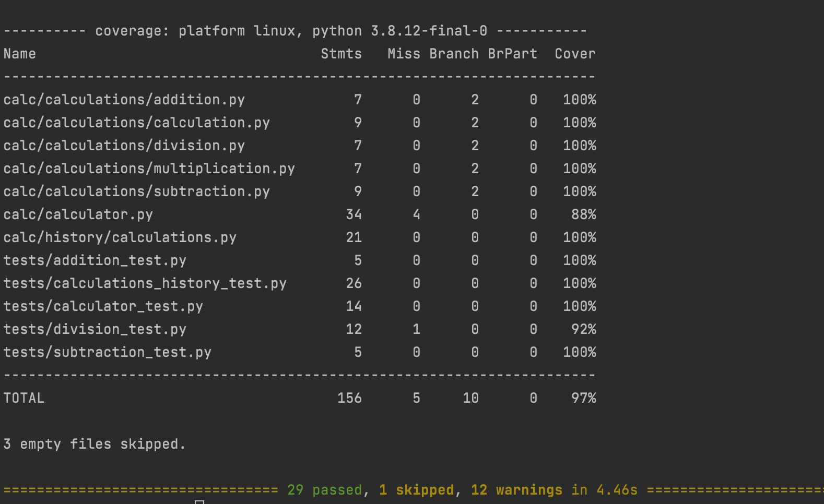The width and height of the screenshot is (824, 504).
Task: Click calc/calculations/multiplication.py in the report
Action: 149,168
